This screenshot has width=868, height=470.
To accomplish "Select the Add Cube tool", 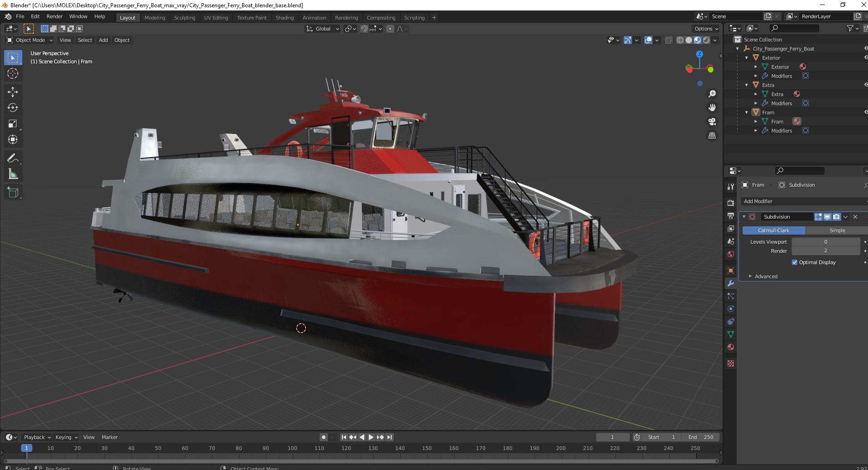I will [x=13, y=193].
